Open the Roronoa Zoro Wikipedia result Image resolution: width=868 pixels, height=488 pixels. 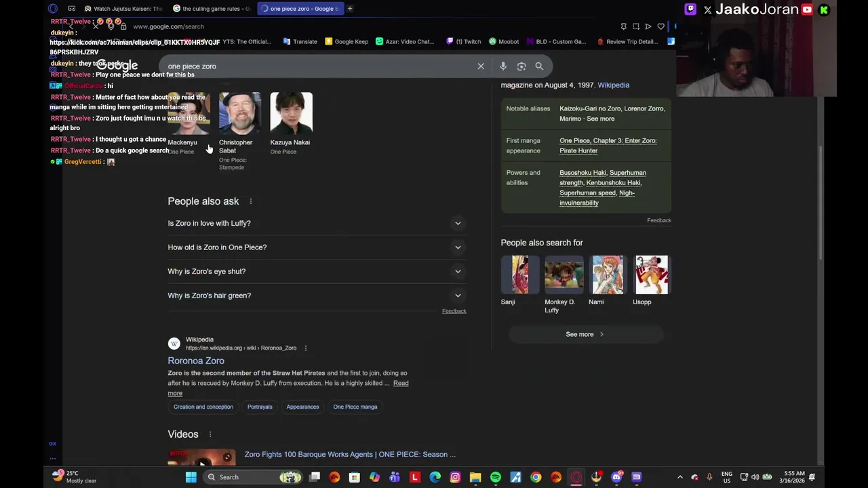click(x=196, y=361)
